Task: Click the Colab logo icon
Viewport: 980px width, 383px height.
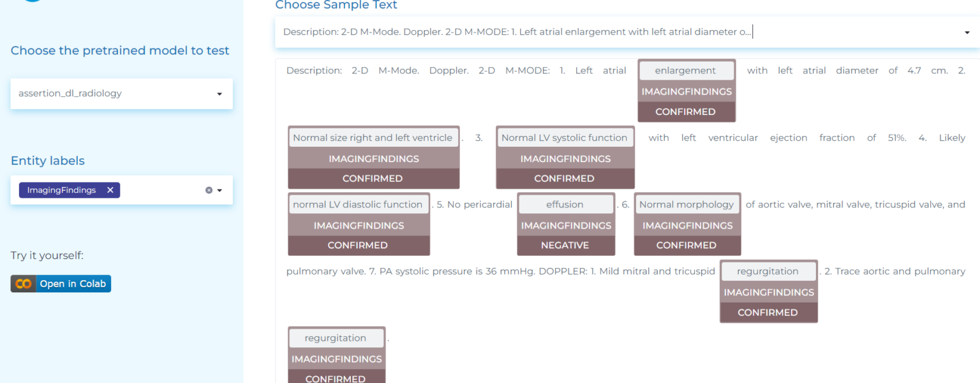Action: coord(24,284)
